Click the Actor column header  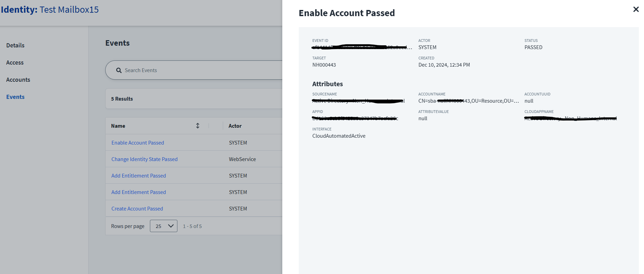click(235, 126)
